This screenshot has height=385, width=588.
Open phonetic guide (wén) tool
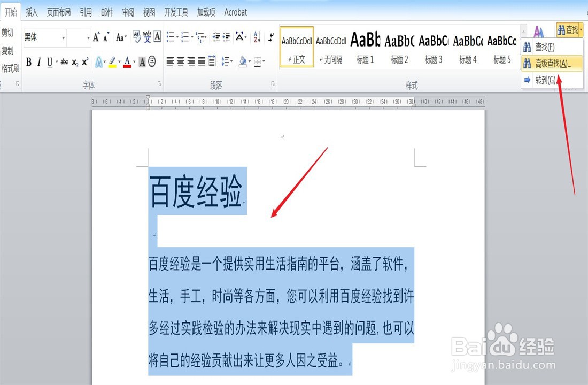pos(147,36)
